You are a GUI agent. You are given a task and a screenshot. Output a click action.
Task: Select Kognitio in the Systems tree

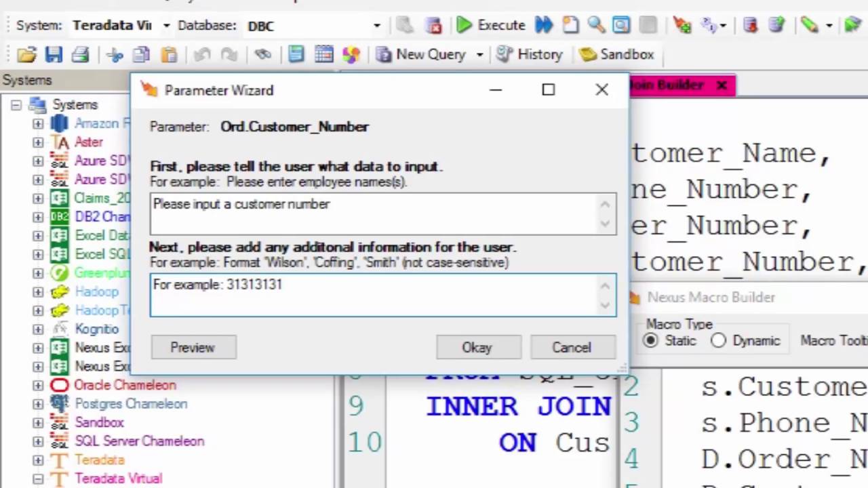pyautogui.click(x=96, y=329)
